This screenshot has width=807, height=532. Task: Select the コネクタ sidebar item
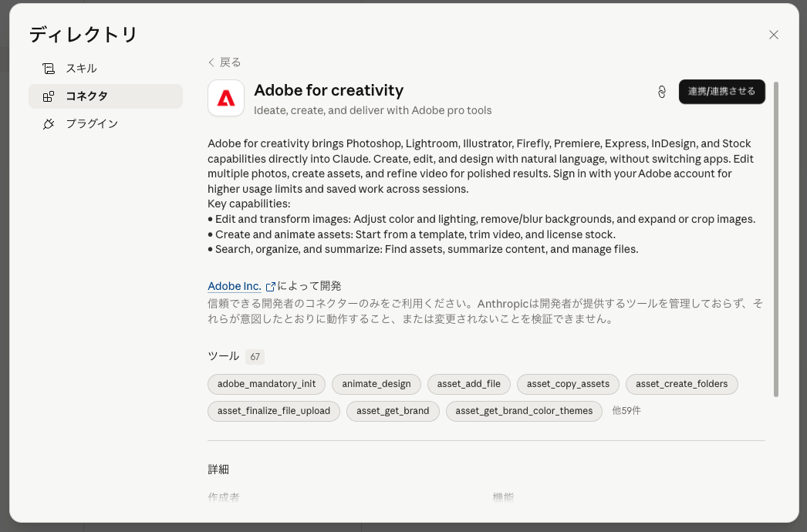pyautogui.click(x=106, y=96)
